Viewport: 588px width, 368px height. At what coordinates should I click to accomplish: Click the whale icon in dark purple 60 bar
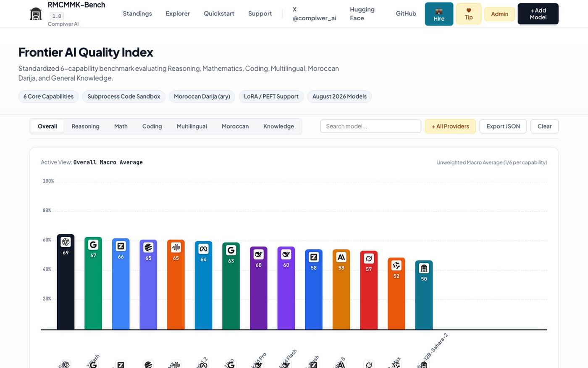click(x=259, y=254)
